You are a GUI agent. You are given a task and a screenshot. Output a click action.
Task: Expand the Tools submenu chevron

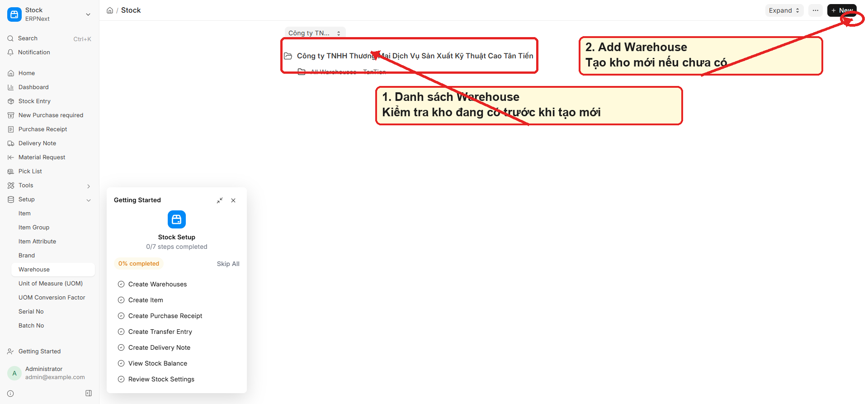click(x=89, y=186)
